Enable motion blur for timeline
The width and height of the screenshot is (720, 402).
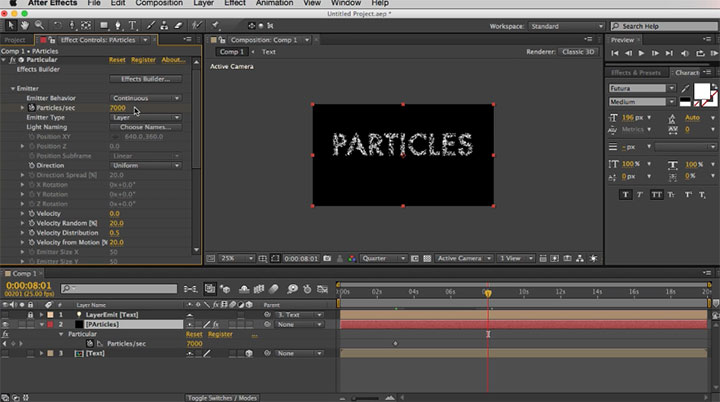(x=274, y=289)
